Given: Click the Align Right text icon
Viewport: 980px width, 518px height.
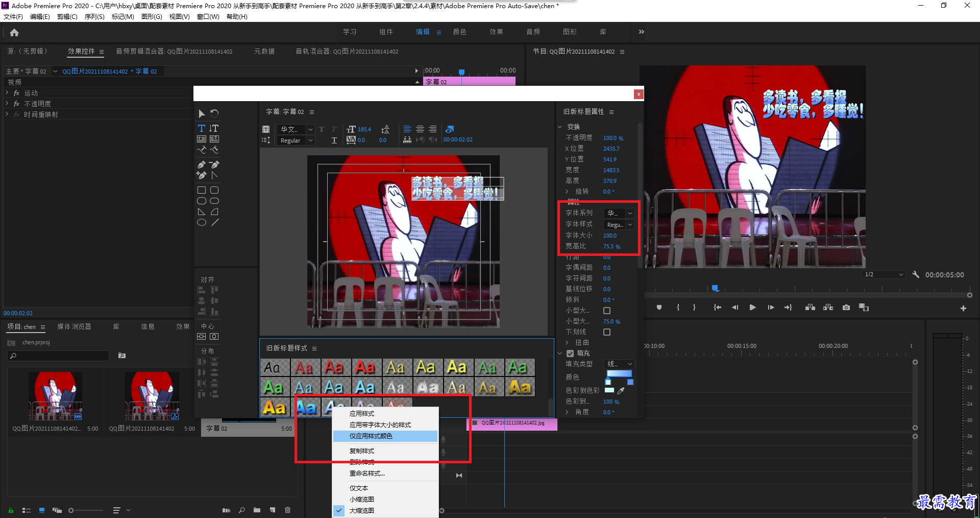Looking at the screenshot, I should [x=433, y=129].
